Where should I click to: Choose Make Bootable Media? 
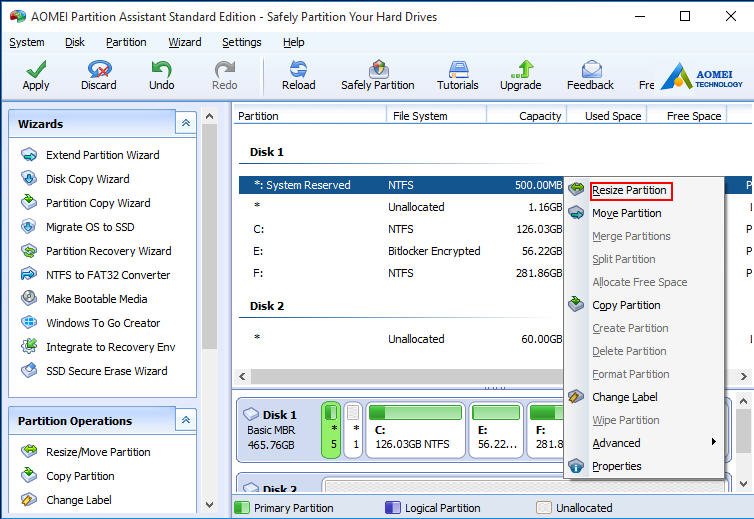click(97, 299)
